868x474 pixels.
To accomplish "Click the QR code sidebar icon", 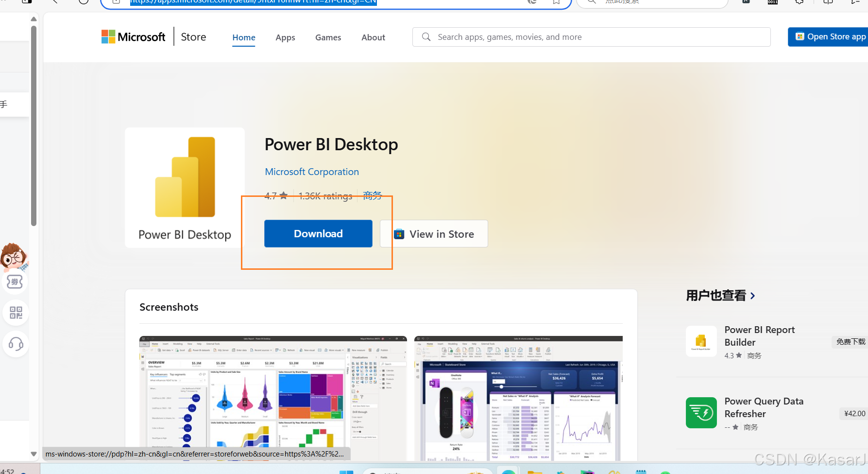I will [16, 313].
